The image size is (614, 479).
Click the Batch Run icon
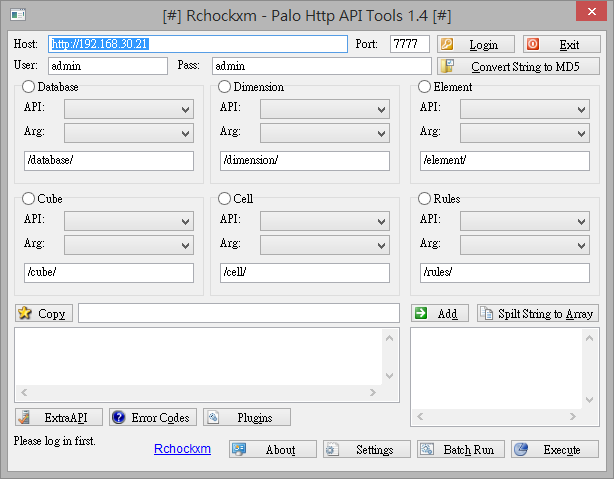pos(427,449)
